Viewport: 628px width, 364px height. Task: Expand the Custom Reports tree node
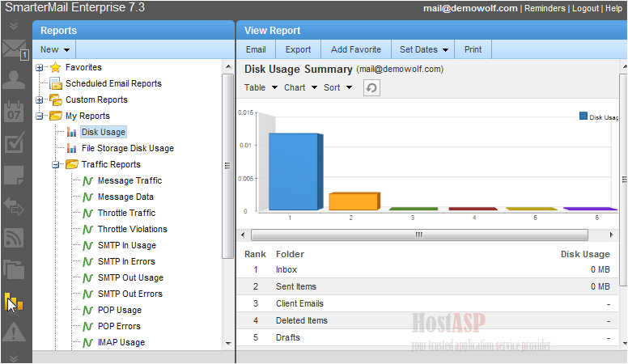(39, 100)
